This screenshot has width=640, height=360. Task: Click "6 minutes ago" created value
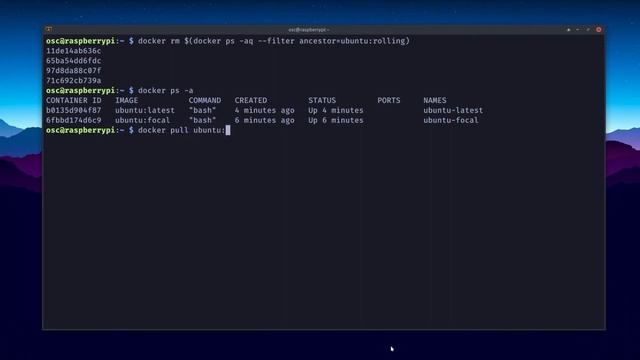click(264, 120)
